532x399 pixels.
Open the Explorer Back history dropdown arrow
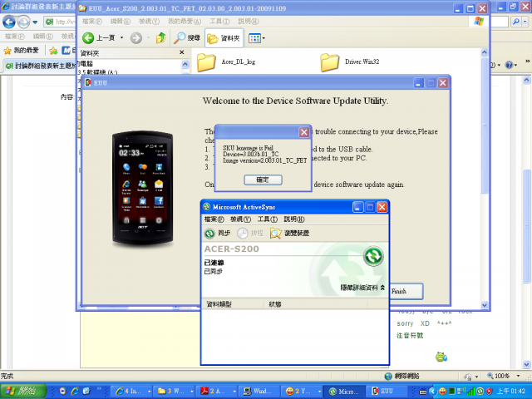121,37
